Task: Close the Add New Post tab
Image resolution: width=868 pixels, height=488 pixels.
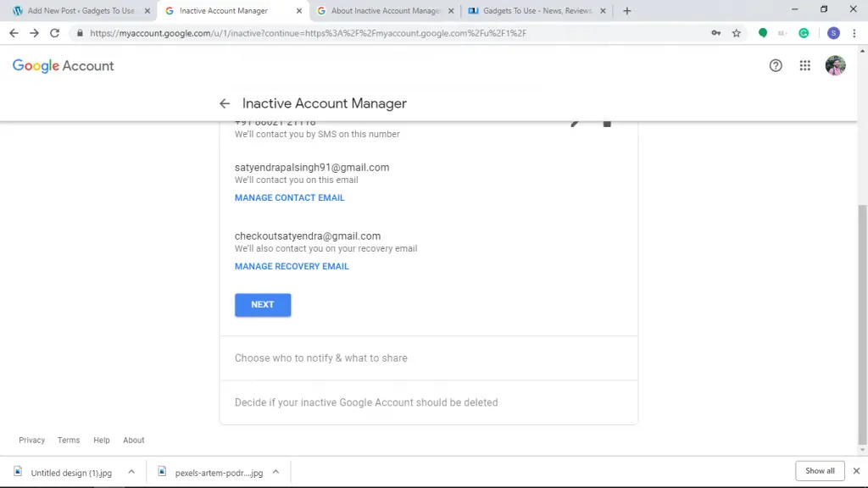Action: tap(147, 10)
